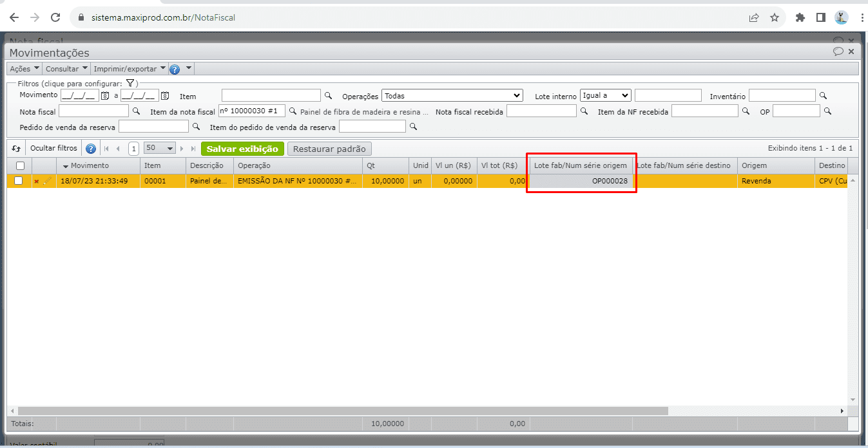
Task: Go to next page of results
Action: pyautogui.click(x=182, y=149)
